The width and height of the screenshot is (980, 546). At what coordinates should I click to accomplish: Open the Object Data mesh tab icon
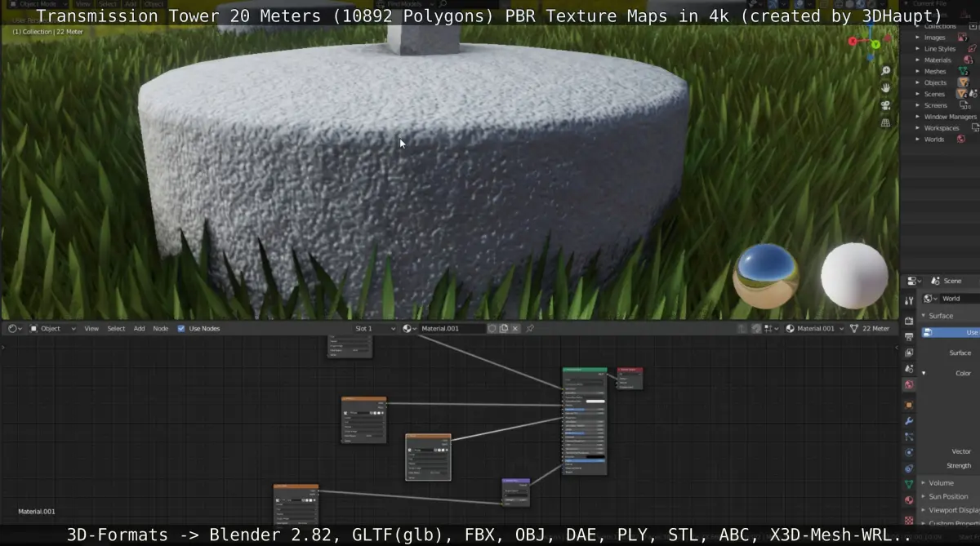point(909,484)
